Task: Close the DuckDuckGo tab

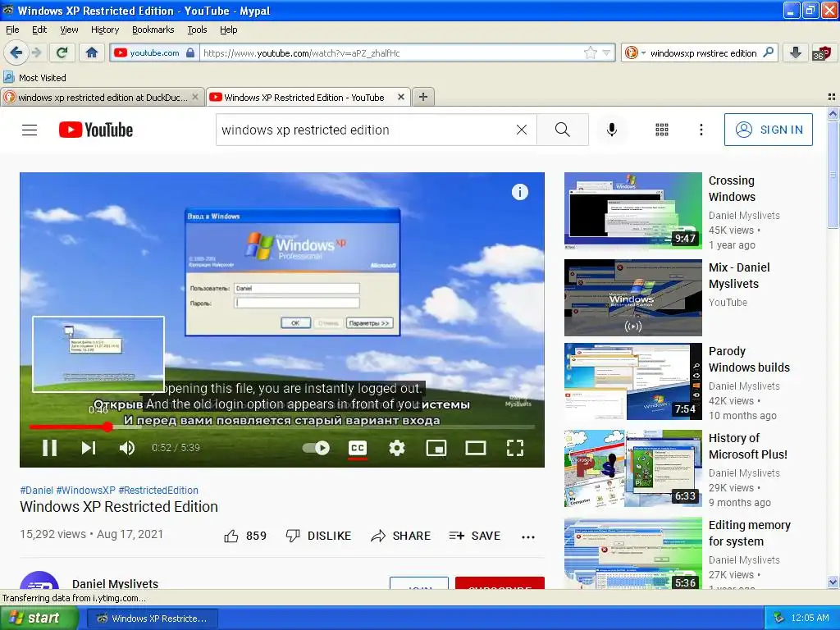Action: 195,97
